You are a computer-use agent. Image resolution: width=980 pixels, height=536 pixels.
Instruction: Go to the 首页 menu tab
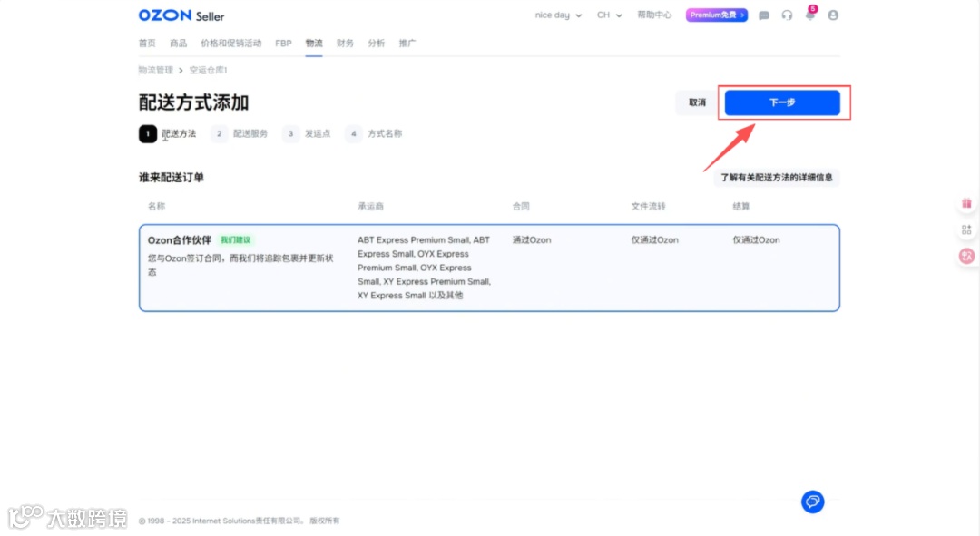[148, 44]
